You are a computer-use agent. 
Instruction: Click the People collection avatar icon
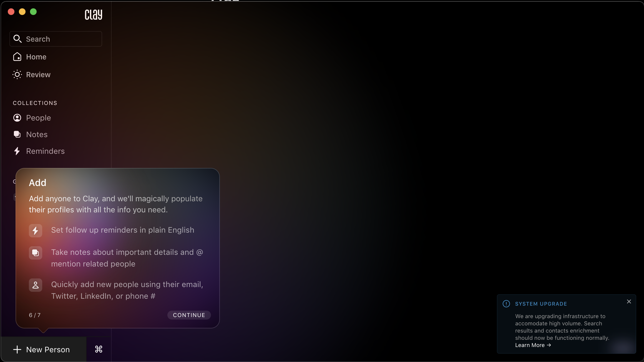point(17,118)
